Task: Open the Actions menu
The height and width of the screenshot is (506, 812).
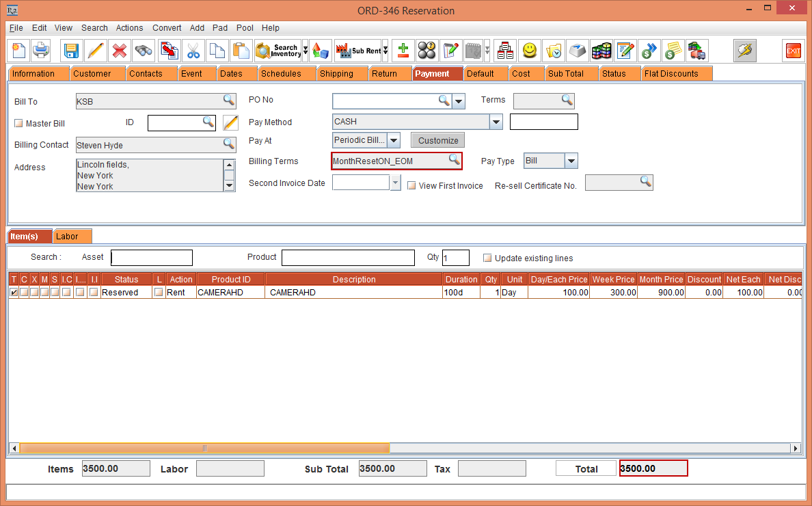Action: [x=129, y=28]
